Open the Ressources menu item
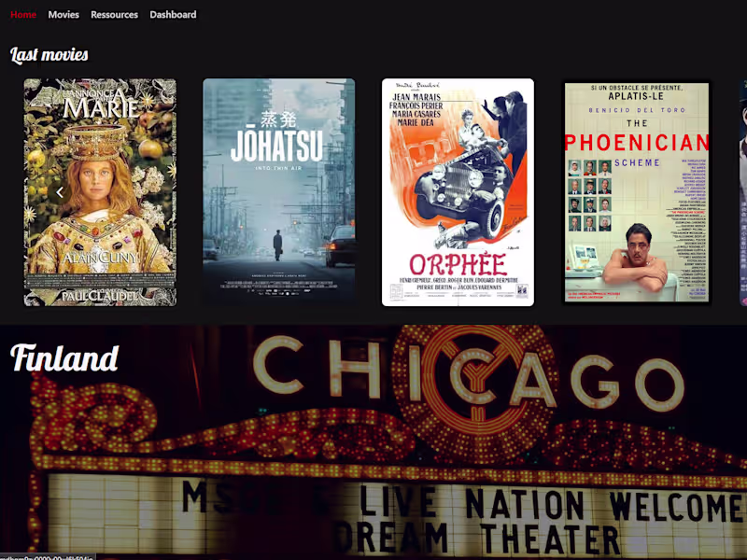 [114, 15]
